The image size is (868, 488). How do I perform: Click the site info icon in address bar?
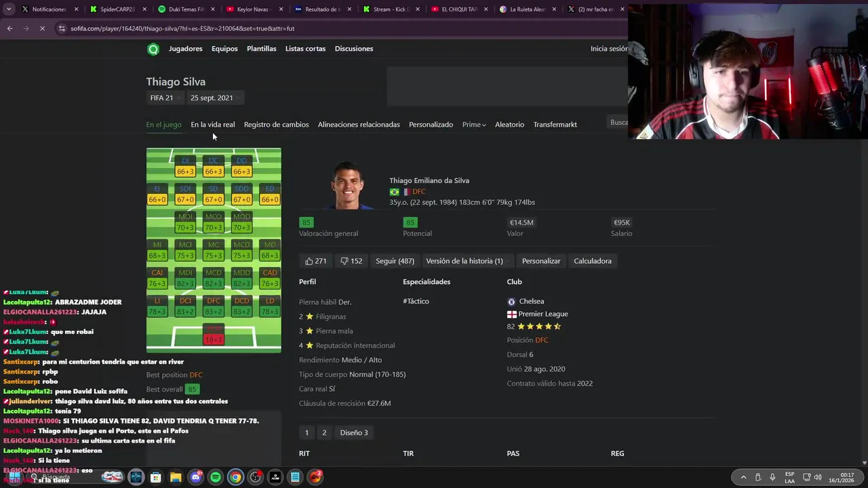tap(62, 28)
